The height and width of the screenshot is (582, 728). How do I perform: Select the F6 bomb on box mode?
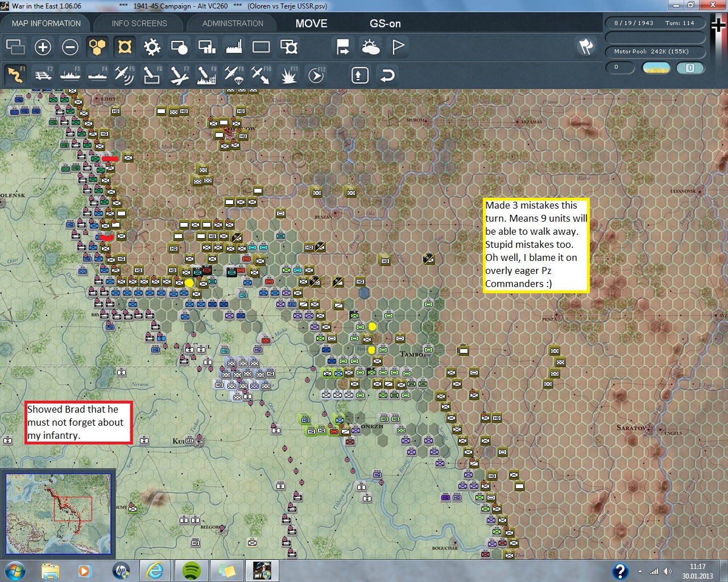(x=152, y=74)
